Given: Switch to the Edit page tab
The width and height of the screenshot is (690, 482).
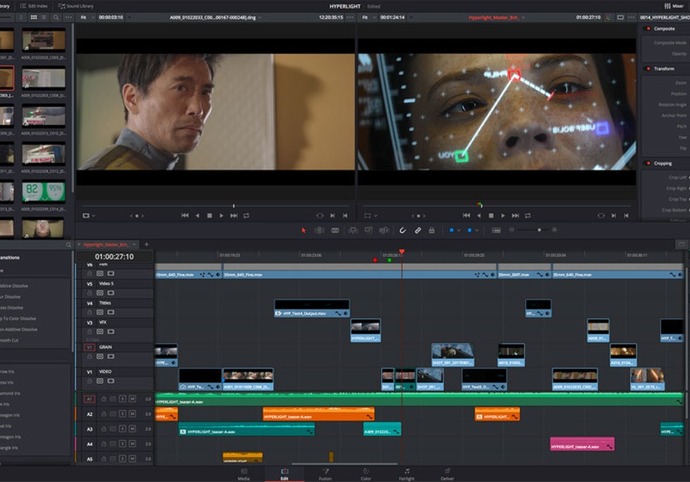Looking at the screenshot, I should [x=284, y=474].
